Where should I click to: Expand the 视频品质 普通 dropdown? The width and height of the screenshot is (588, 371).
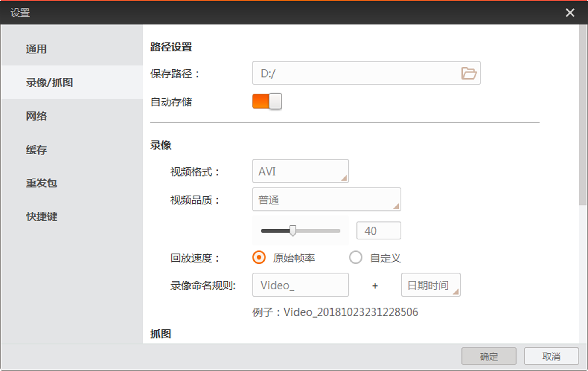(x=326, y=200)
